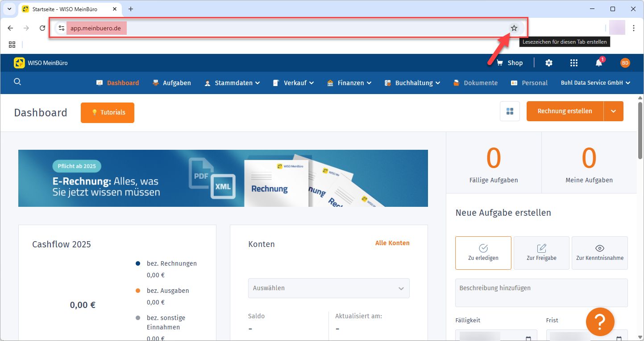Open dashboard widget layout grid icon

click(x=510, y=111)
